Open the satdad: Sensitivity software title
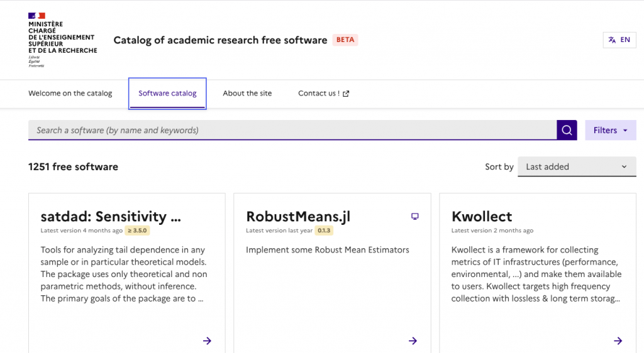Viewport: 644px width, 353px height. pos(111,217)
